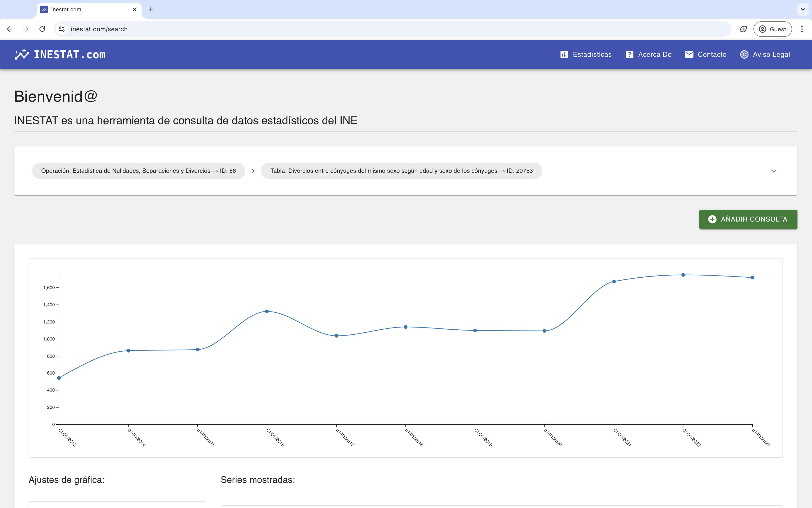Click the Aviso Legal copyright icon
The image size is (812, 508).
click(744, 54)
